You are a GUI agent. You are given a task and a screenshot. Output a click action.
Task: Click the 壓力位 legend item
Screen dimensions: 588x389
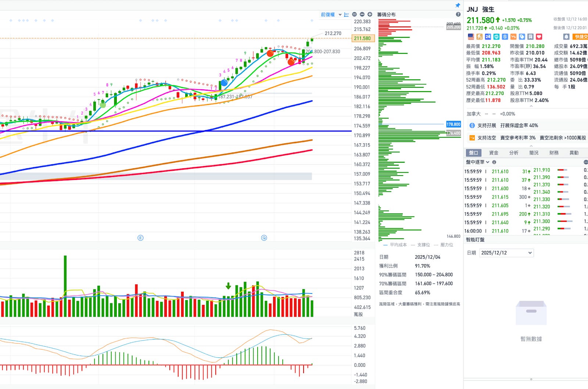(x=443, y=245)
